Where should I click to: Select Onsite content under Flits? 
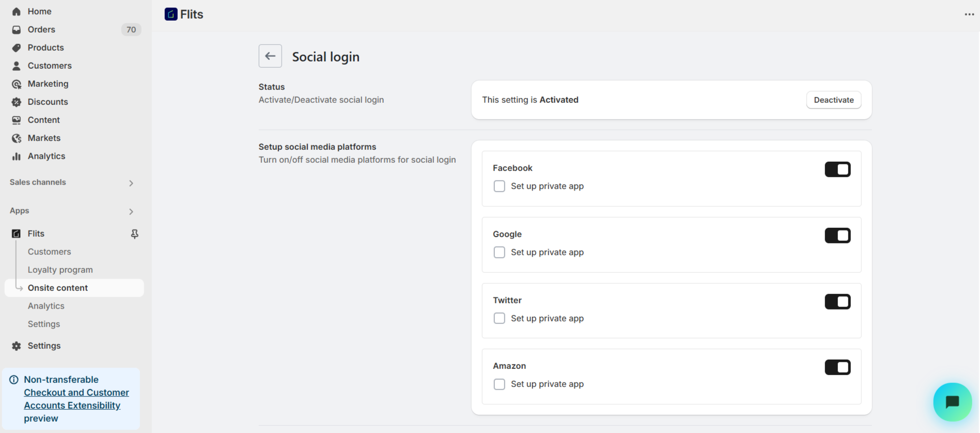(x=74, y=288)
